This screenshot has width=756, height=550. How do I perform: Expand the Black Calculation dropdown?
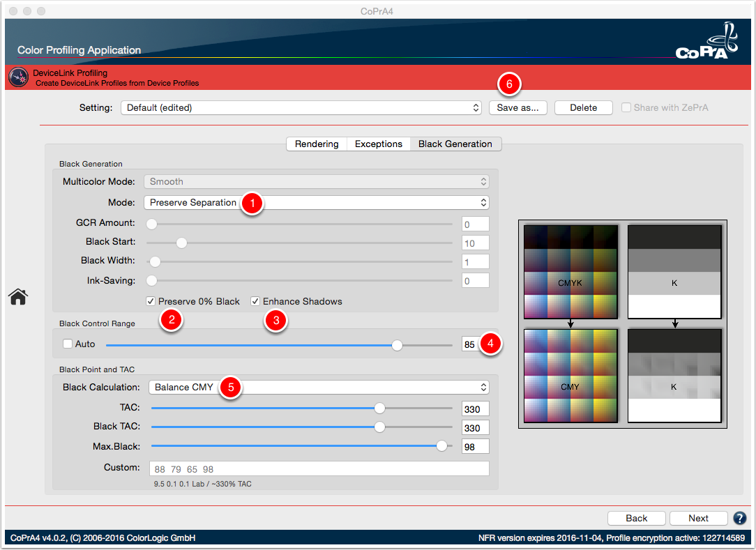pos(319,387)
